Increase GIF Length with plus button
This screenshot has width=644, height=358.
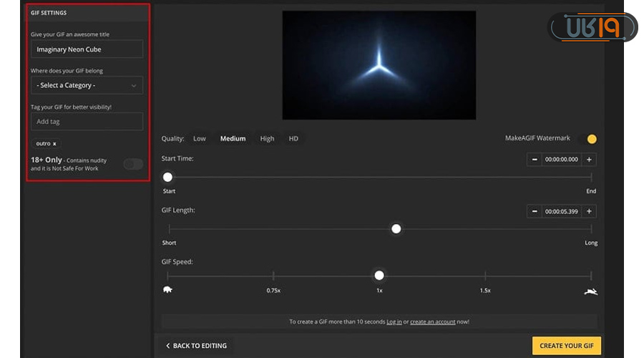point(589,211)
